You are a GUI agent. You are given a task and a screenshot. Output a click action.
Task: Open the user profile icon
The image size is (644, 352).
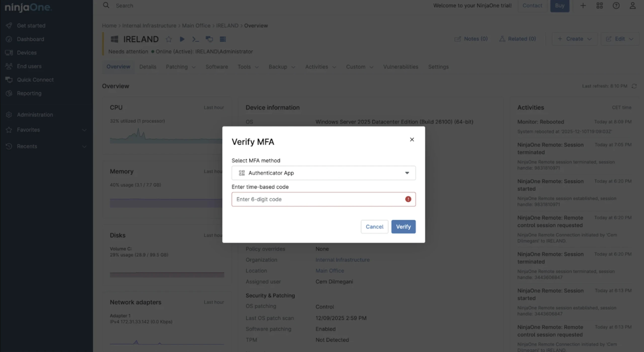tap(632, 6)
